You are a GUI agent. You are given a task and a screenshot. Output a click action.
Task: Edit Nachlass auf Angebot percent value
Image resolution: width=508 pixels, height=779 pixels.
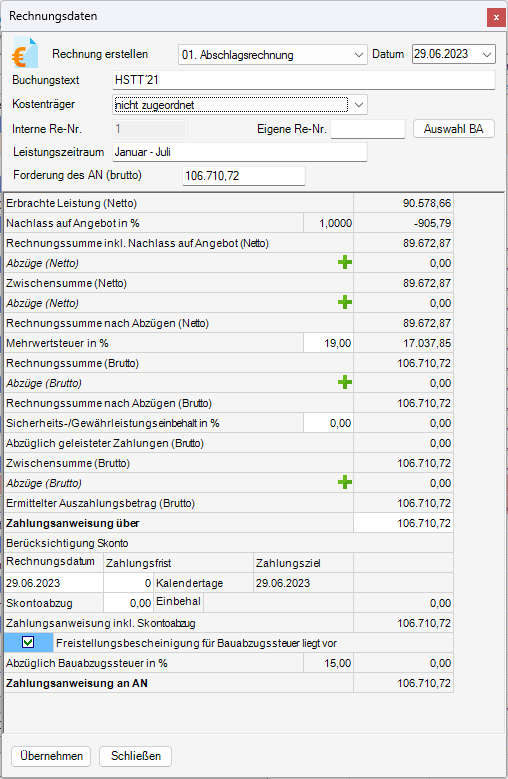point(328,223)
